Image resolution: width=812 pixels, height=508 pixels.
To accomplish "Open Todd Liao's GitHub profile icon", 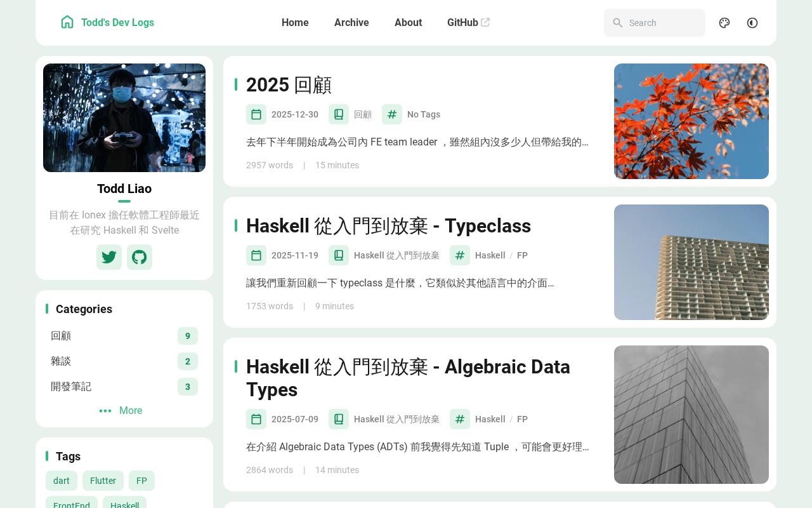I will tap(140, 257).
